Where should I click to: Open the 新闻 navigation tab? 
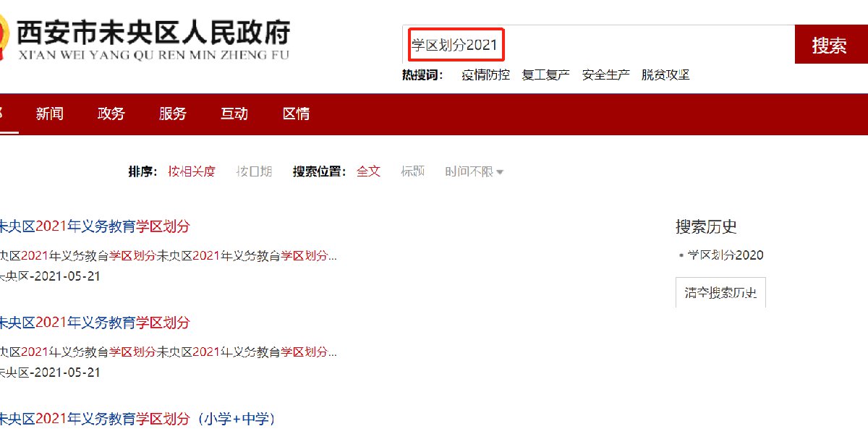click(x=50, y=114)
